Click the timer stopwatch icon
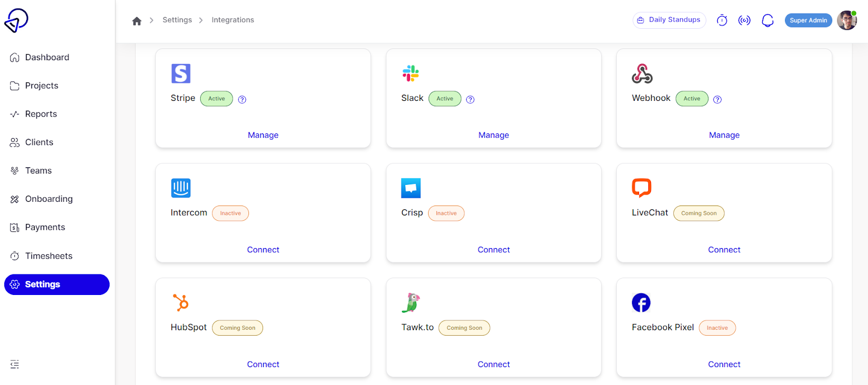 pos(722,21)
